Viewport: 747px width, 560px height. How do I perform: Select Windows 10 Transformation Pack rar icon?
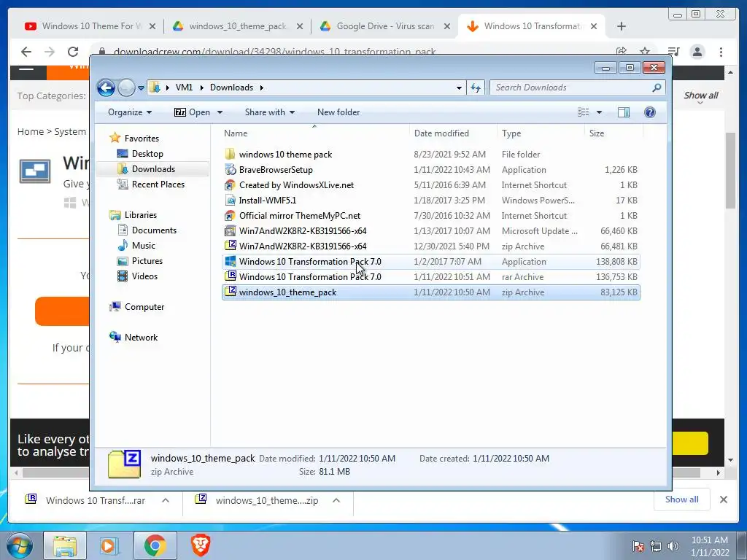tap(230, 276)
